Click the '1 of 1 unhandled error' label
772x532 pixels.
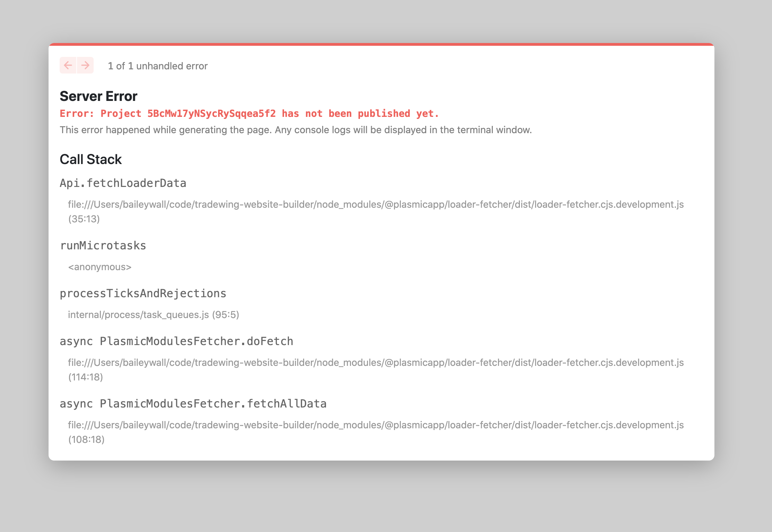click(x=157, y=66)
